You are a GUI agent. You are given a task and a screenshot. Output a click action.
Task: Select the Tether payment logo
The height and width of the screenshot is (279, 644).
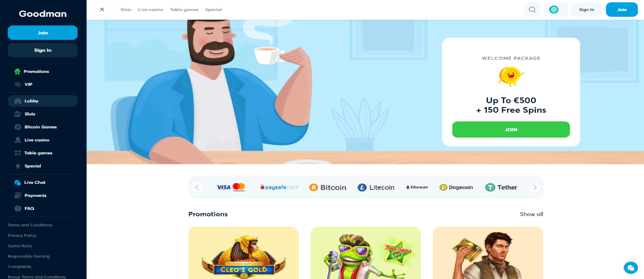point(501,187)
